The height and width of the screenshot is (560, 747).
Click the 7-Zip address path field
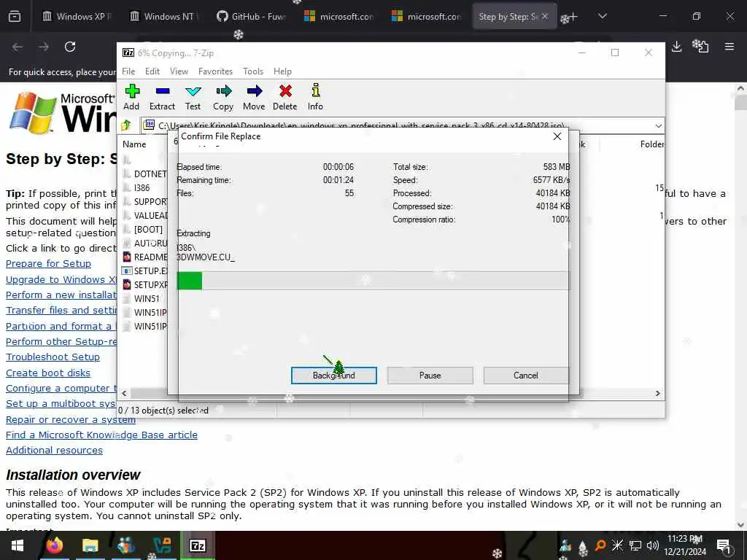[x=398, y=125]
